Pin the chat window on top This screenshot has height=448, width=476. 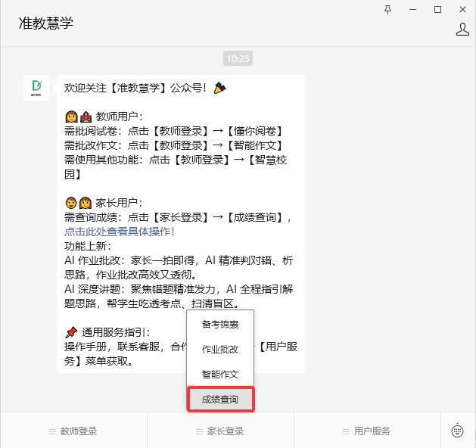tap(387, 10)
